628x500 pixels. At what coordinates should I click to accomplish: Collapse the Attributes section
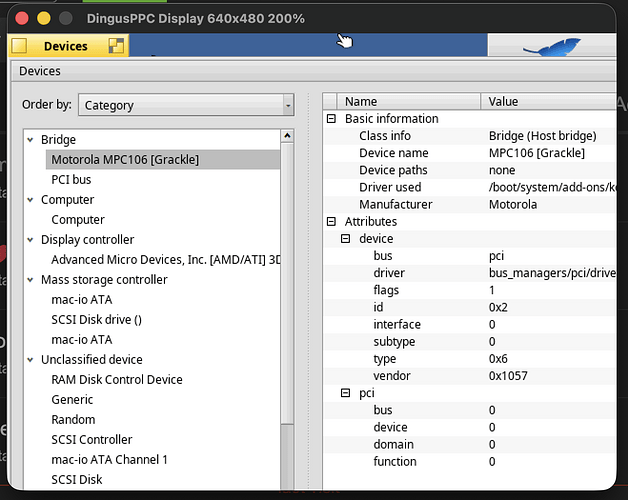331,222
